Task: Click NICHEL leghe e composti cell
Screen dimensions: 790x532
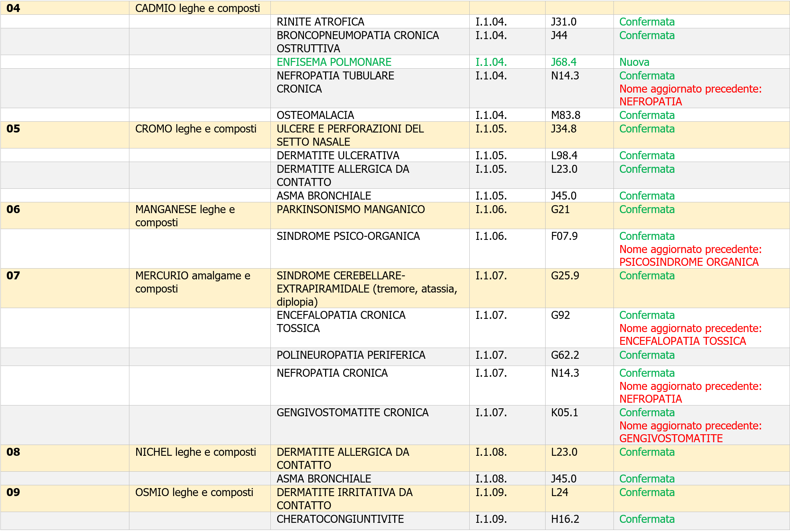Action: coord(195,452)
